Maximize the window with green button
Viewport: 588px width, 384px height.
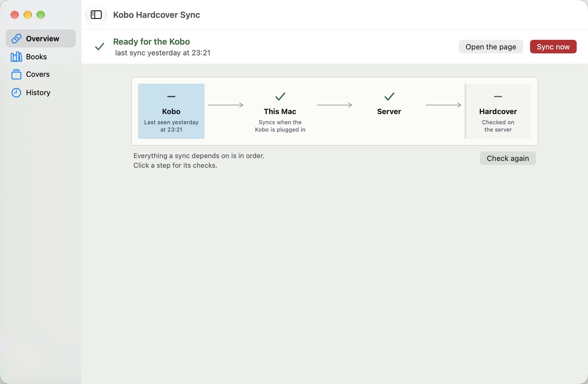point(41,15)
